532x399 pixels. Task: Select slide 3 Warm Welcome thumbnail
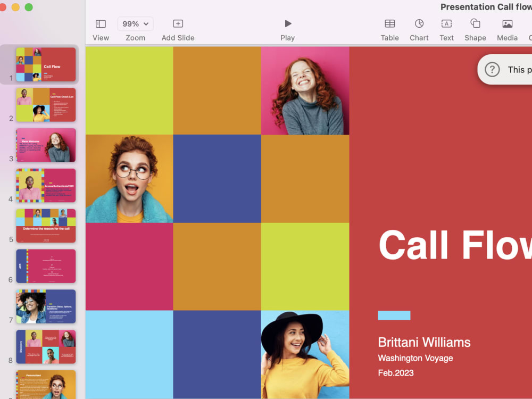tap(46, 145)
